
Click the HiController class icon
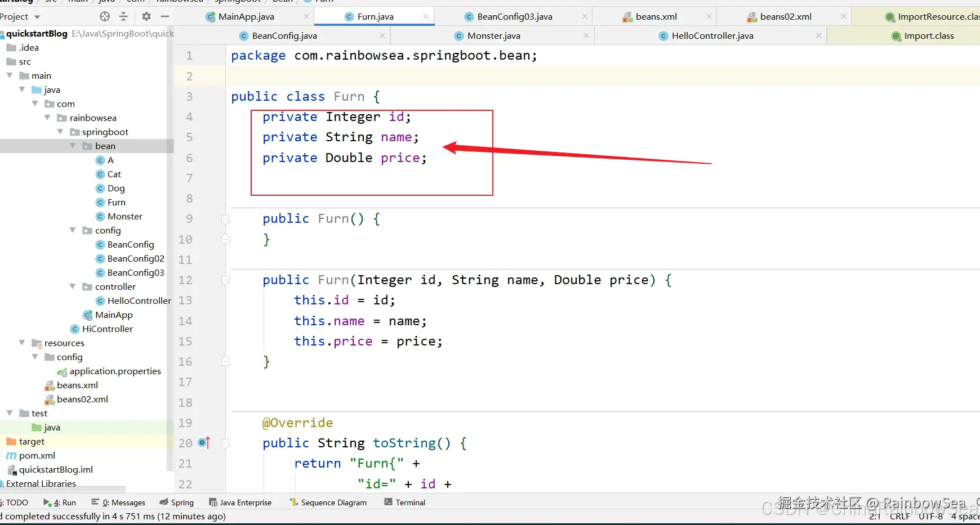(75, 329)
